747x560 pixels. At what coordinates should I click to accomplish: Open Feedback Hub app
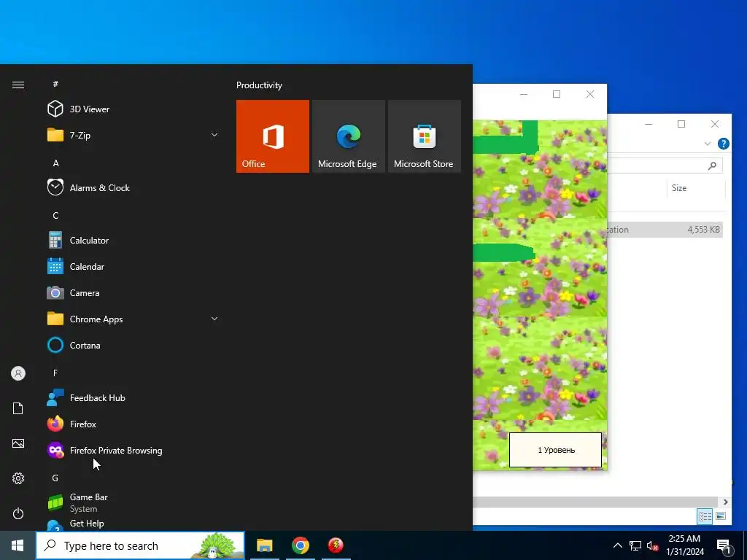133,397
